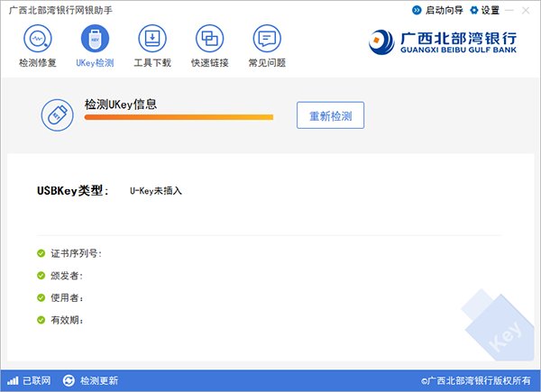
Task: Open the 常见问题 FAQ chat icon
Action: point(267,38)
